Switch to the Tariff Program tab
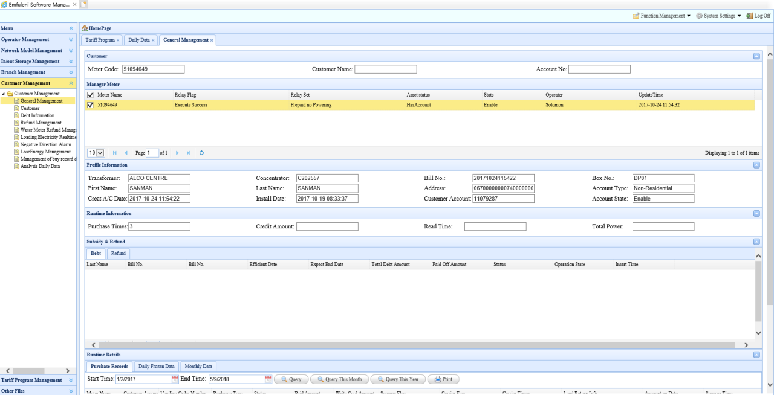Viewport: 774px width, 396px height. pos(101,40)
